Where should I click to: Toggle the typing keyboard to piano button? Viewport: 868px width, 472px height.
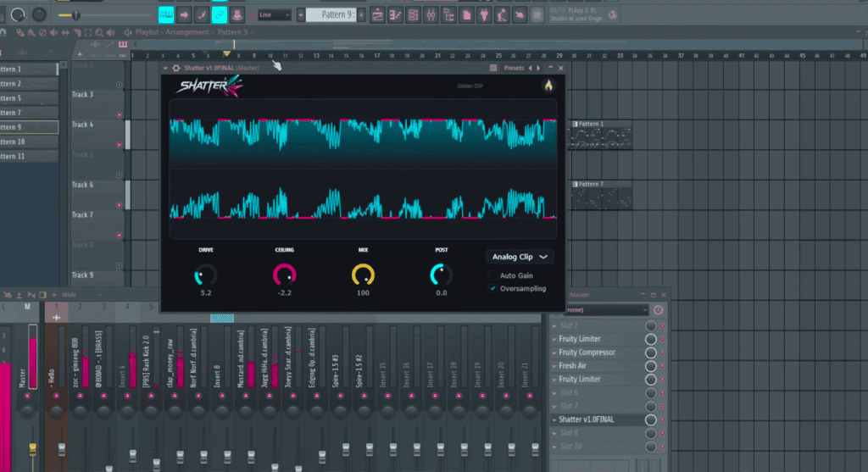tap(165, 15)
